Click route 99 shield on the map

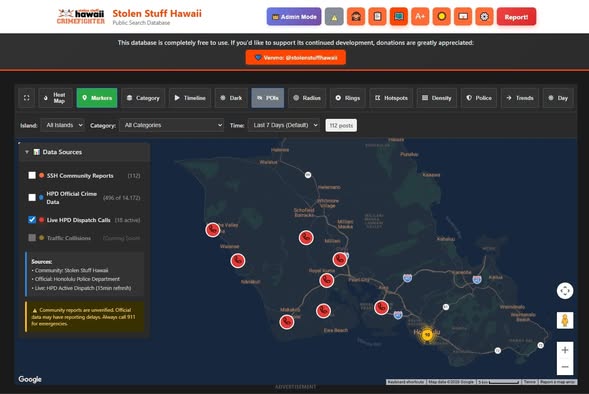tap(308, 175)
